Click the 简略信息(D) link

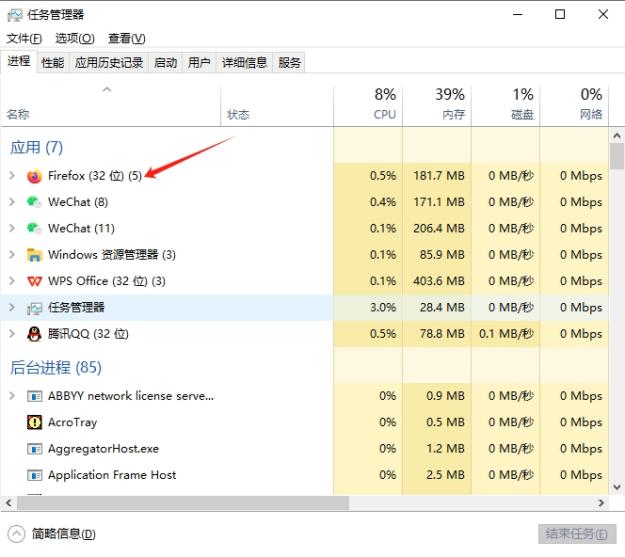point(64,534)
